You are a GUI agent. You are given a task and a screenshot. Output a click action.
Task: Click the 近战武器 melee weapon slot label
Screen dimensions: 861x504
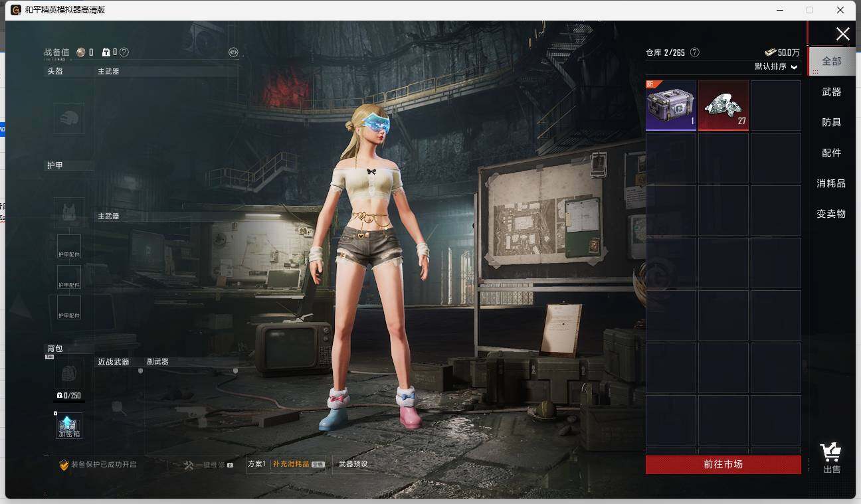click(114, 362)
